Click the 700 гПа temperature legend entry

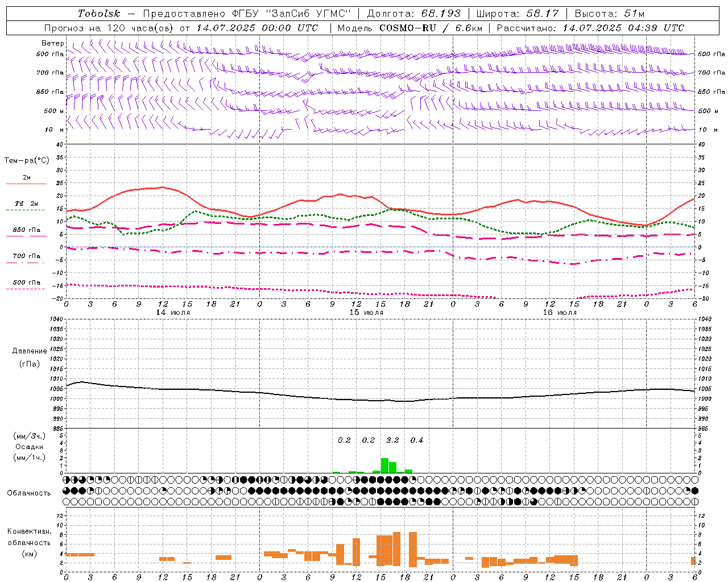pos(27,256)
